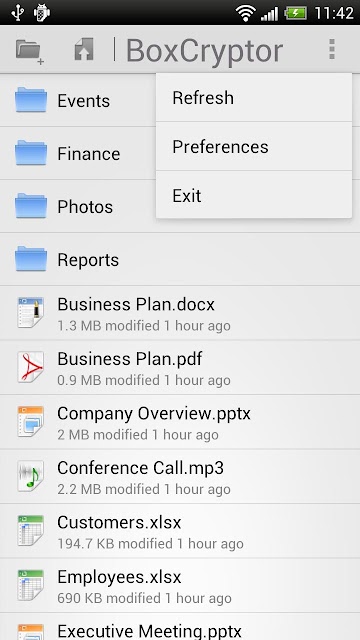Open the Finance folder
Screen dimensions: 360x640
(78, 153)
